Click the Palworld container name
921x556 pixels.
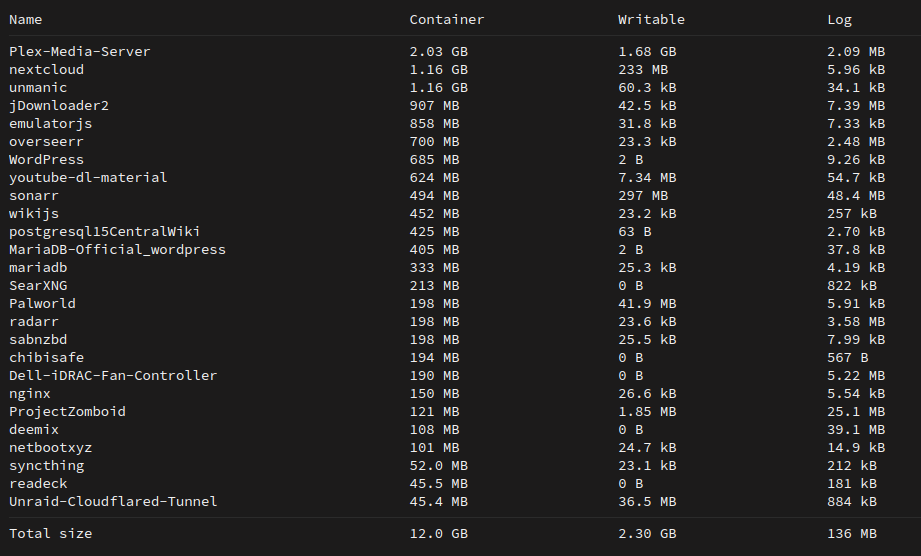[42, 304]
